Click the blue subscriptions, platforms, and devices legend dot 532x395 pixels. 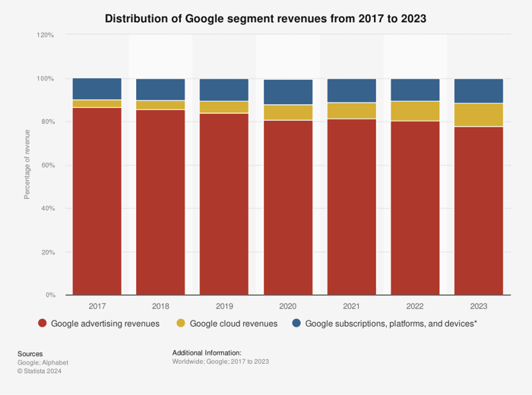pyautogui.click(x=296, y=324)
